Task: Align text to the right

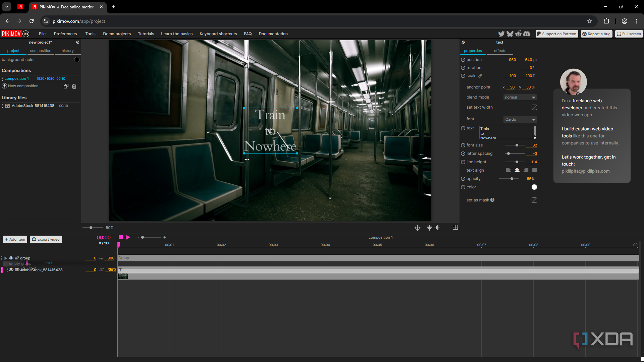Action: pos(526,170)
